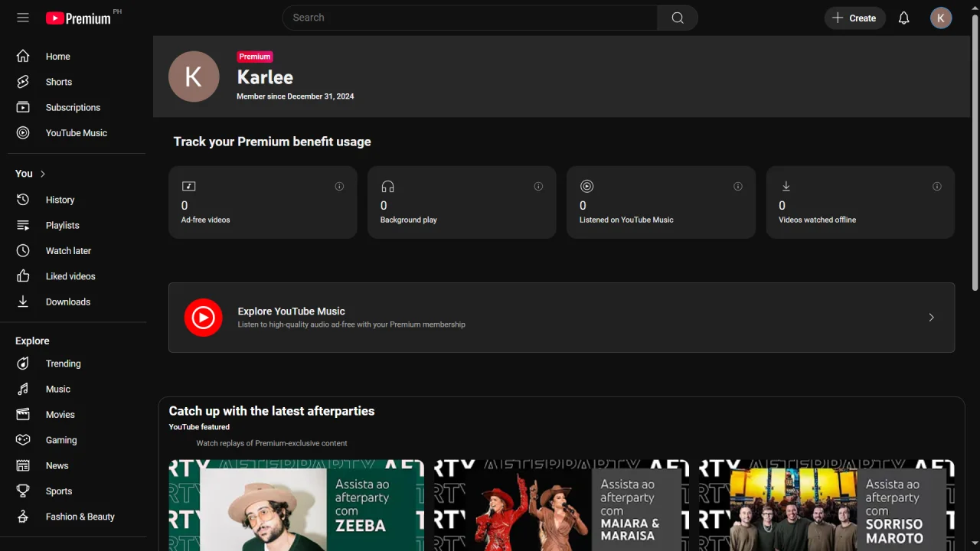
Task: Open the notifications bell
Action: click(x=904, y=18)
